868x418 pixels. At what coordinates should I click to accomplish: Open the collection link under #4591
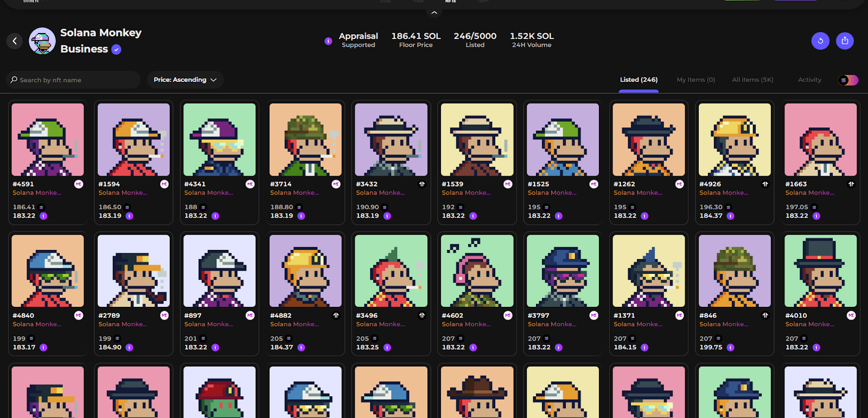click(37, 193)
